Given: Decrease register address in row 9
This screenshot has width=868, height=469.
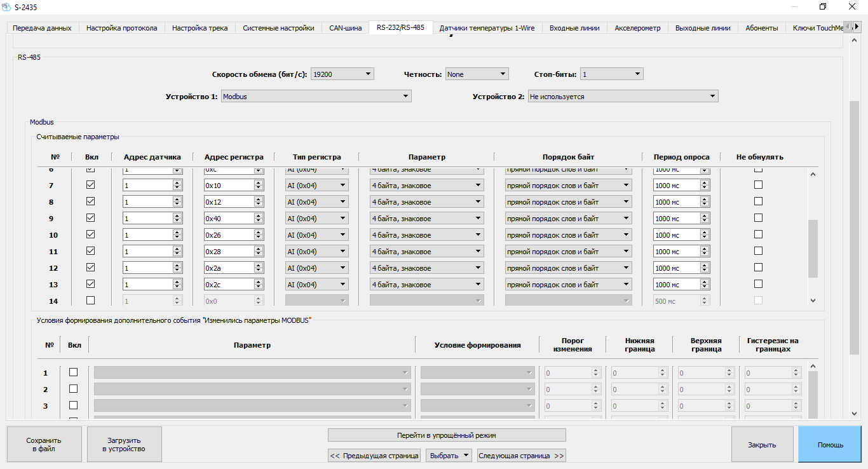Looking at the screenshot, I should [x=259, y=221].
